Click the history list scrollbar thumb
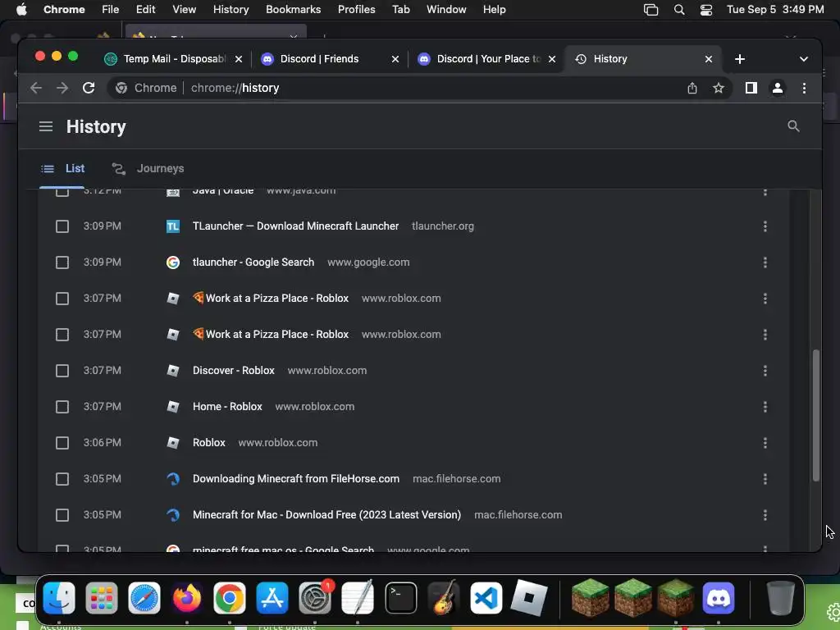The image size is (840, 630). coord(816,415)
